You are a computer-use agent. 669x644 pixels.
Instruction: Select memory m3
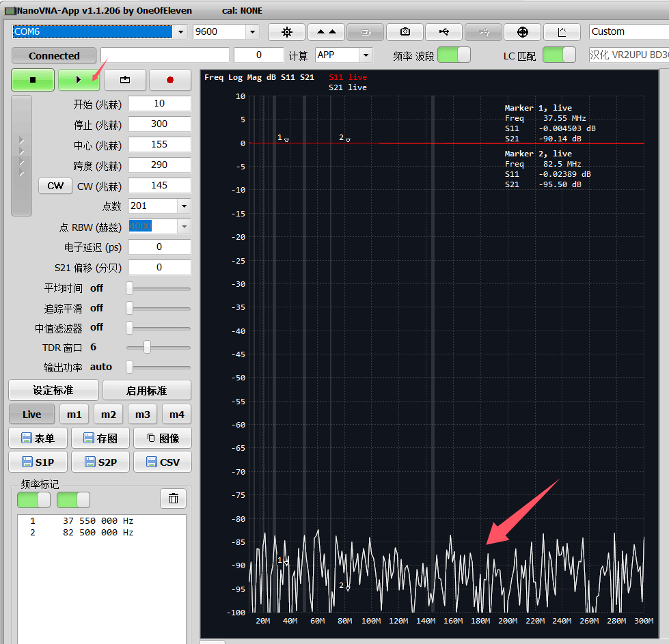coord(143,414)
